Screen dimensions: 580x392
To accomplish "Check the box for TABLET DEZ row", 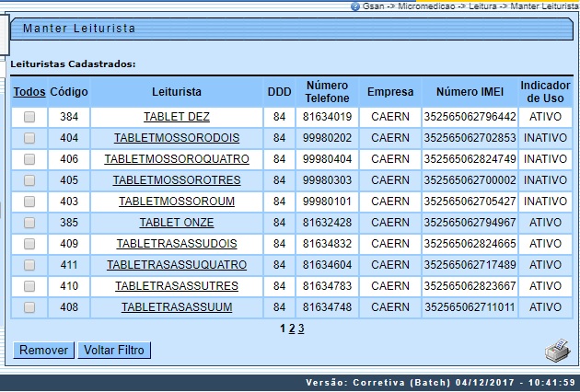I will click(x=29, y=117).
